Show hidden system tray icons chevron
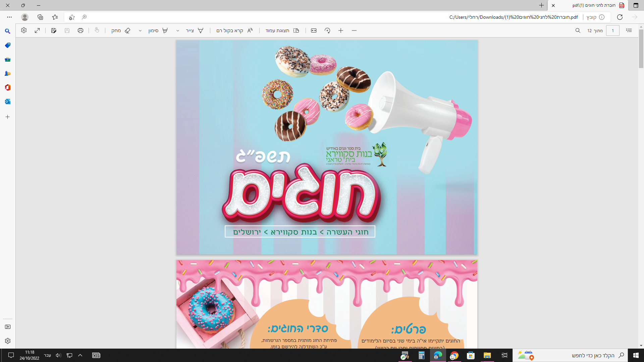The image size is (644, 362). point(80,355)
